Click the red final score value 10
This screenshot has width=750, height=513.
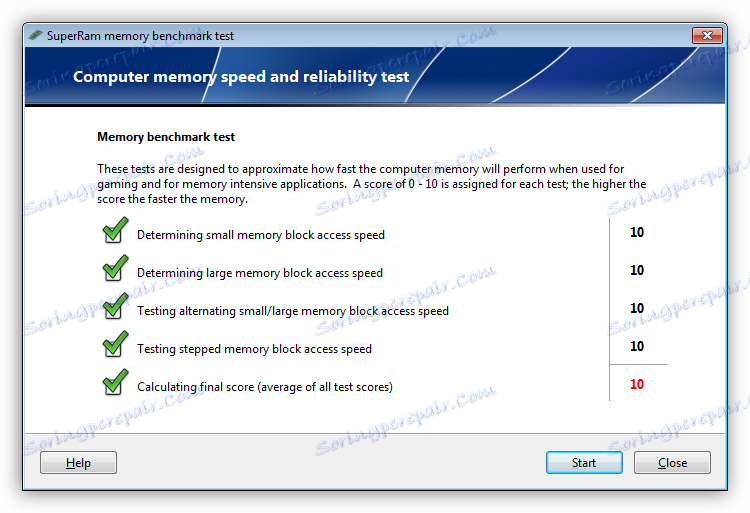point(637,384)
